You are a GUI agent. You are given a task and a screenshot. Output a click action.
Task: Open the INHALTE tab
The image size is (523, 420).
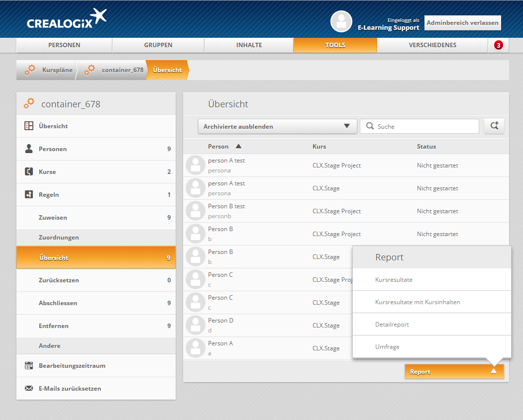pos(249,45)
